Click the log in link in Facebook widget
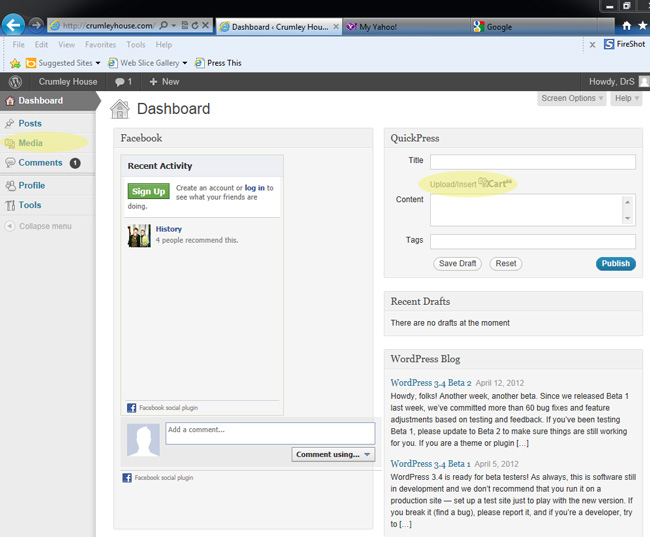Image resolution: width=650 pixels, height=537 pixels. click(255, 188)
